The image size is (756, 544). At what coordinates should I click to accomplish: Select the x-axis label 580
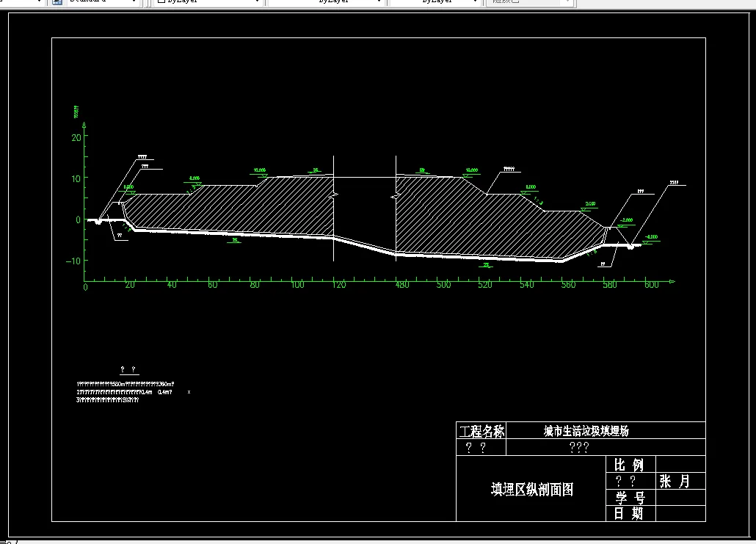click(610, 285)
